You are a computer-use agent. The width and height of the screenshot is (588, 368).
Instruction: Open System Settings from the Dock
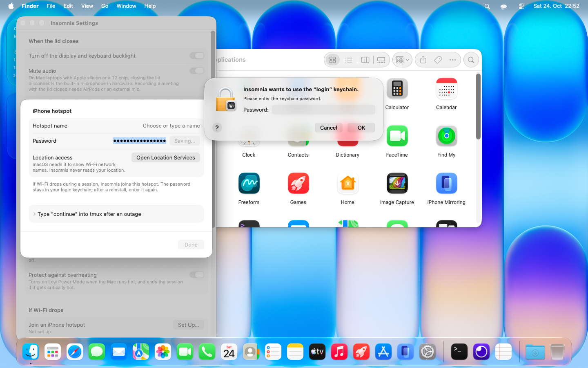click(x=428, y=352)
